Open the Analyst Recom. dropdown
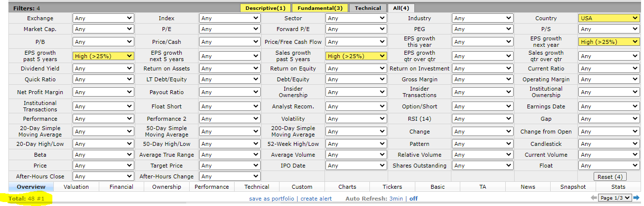Viewport: 644px width, 206px height. (356, 106)
